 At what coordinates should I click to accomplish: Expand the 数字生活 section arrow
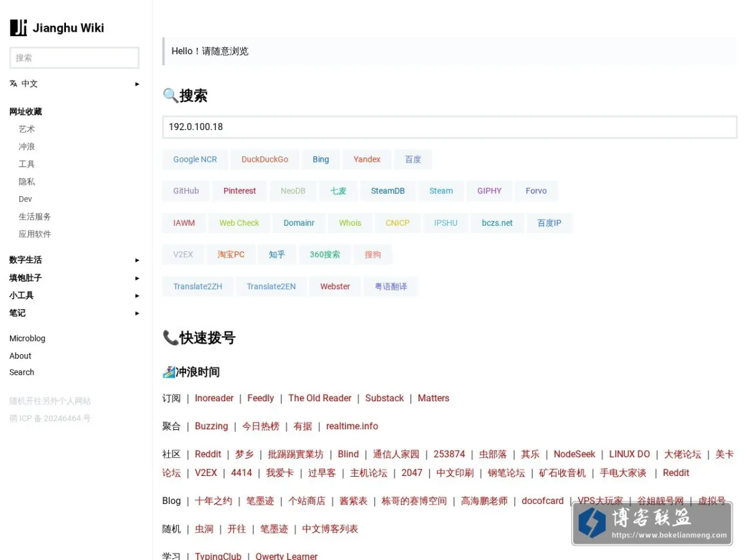point(137,260)
